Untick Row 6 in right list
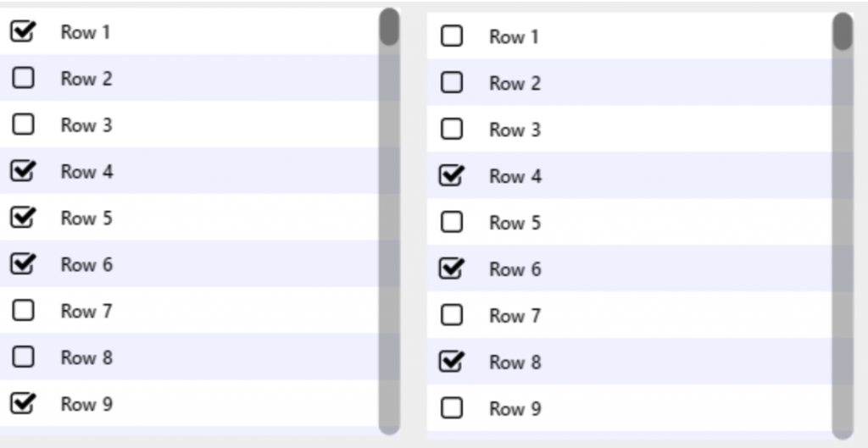Screen dimensions: 868x448 (452, 269)
